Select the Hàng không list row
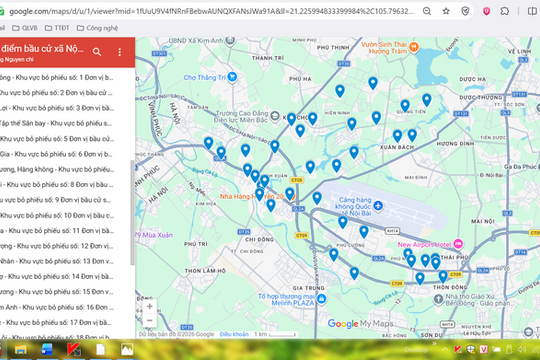This screenshot has height=360, width=540. [65, 169]
